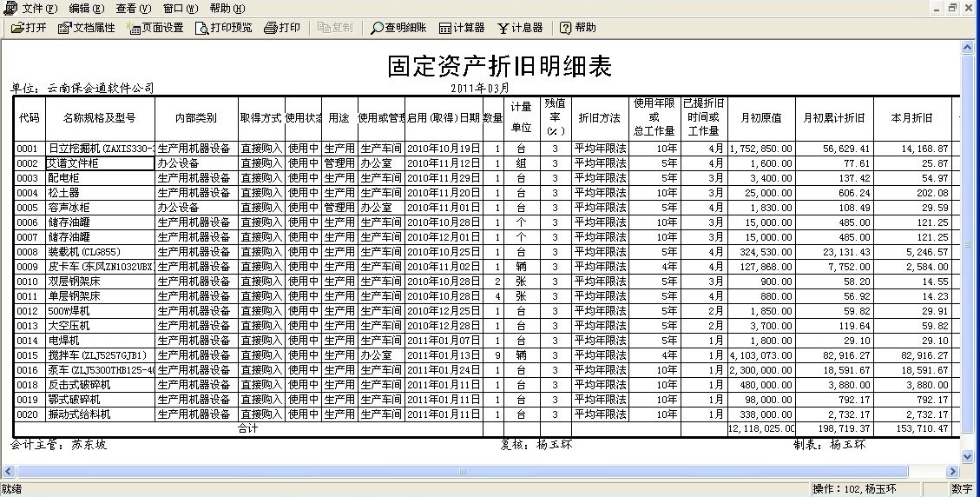This screenshot has width=980, height=497.
Task: Click the 月初原值 column header
Action: [x=760, y=117]
